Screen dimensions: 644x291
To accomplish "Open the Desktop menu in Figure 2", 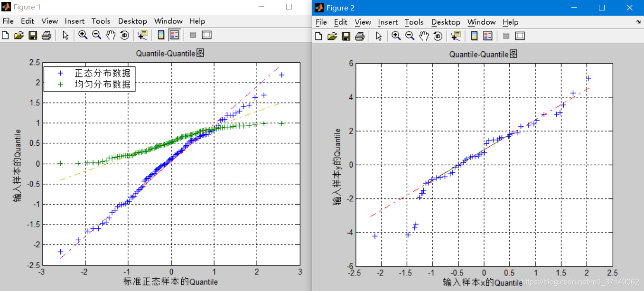I will [446, 22].
